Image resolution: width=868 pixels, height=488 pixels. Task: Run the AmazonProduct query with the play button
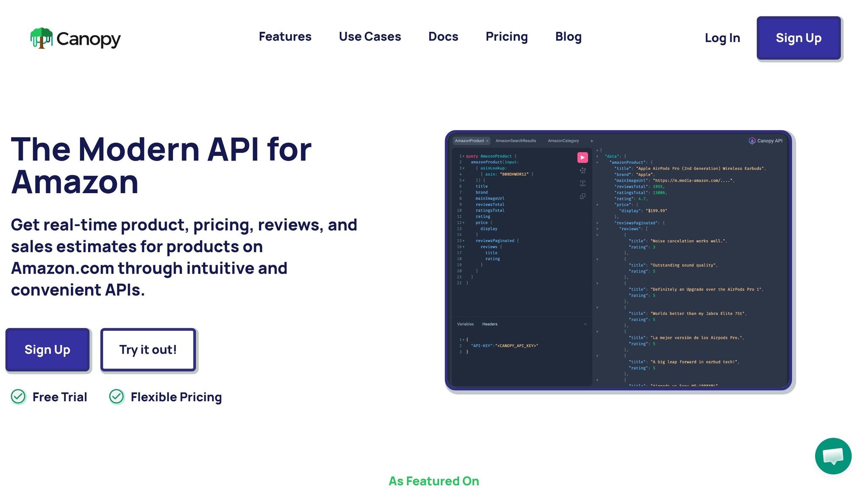(x=583, y=157)
